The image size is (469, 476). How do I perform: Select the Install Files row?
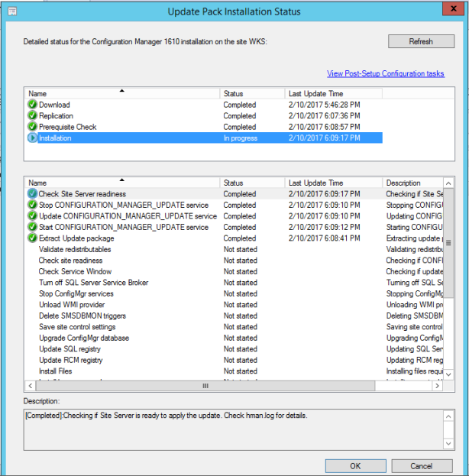[235, 371]
